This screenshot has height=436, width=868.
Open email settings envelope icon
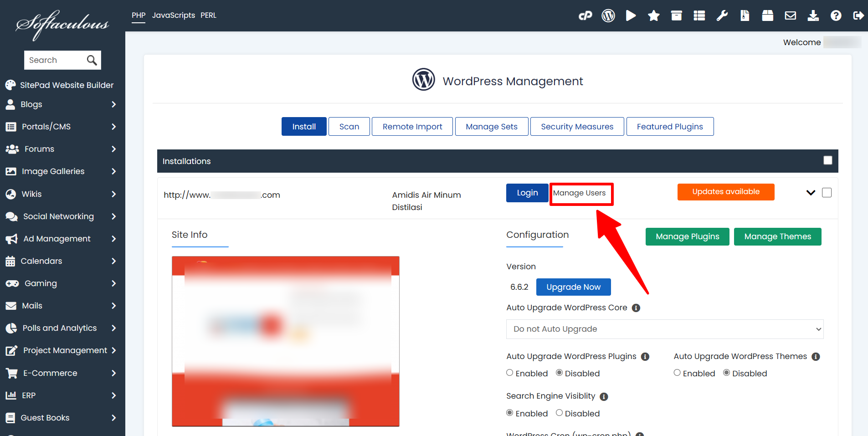791,16
